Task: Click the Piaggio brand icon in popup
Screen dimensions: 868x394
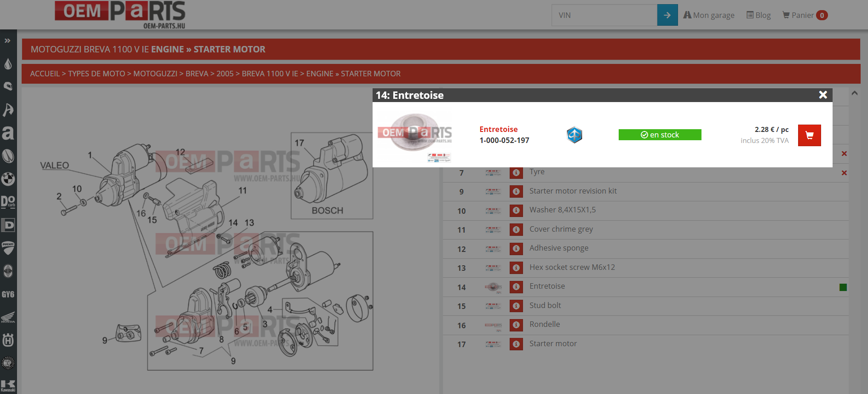Action: click(x=574, y=135)
